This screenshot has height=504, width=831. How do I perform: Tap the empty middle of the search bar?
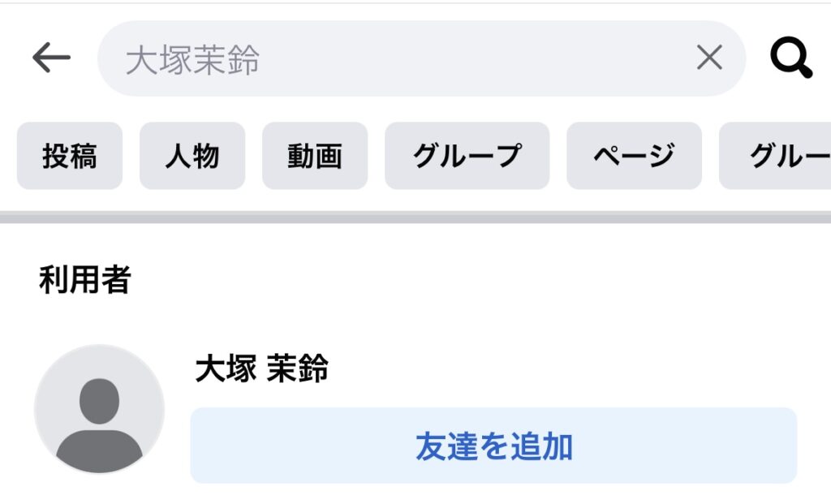tap(477, 58)
